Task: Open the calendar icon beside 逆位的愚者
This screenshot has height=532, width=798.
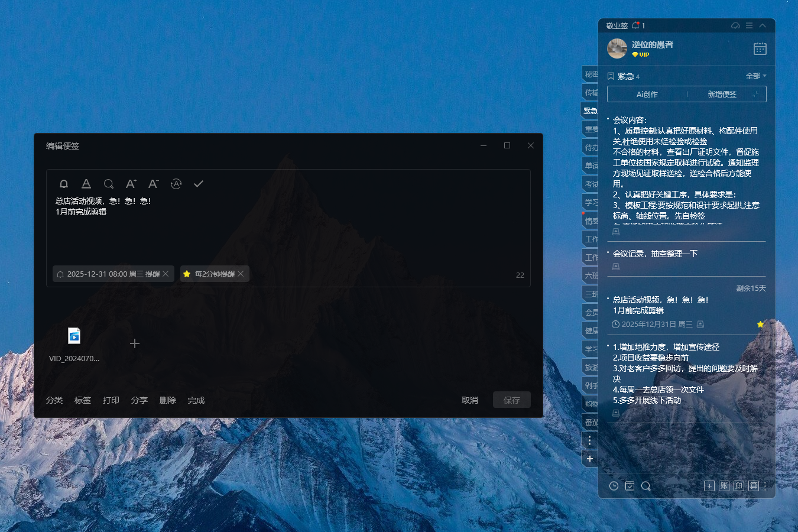Action: pyautogui.click(x=761, y=48)
